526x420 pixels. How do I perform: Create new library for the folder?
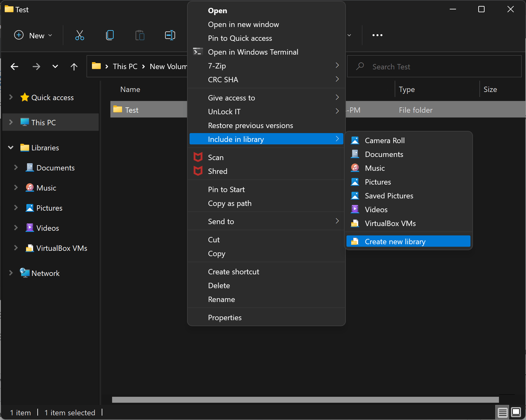click(395, 241)
